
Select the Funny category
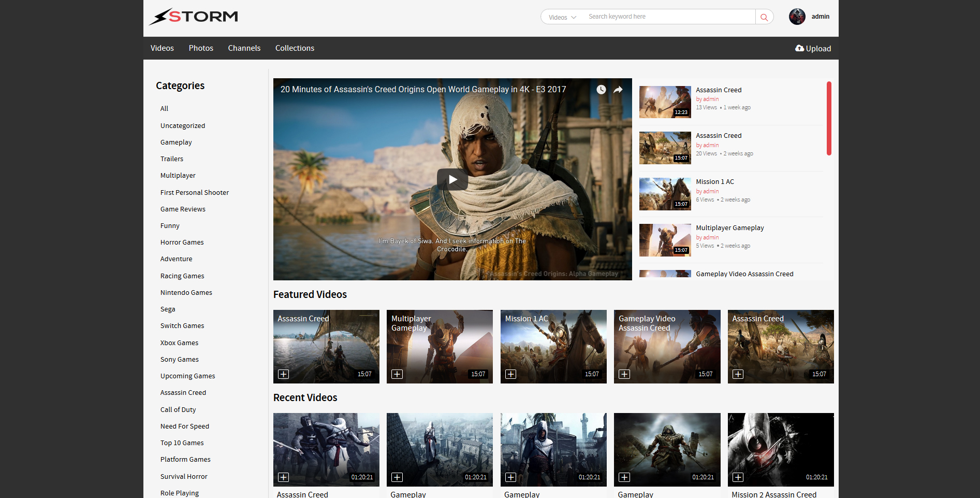170,226
